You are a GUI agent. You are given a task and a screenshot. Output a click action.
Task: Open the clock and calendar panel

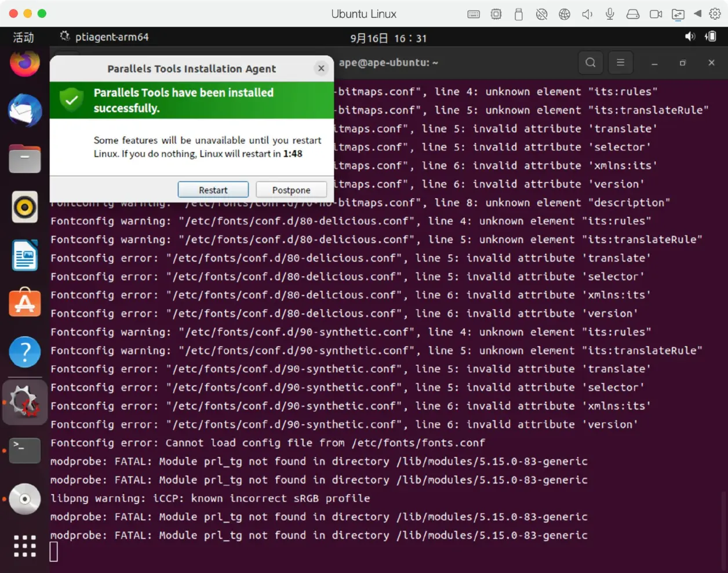click(x=388, y=38)
